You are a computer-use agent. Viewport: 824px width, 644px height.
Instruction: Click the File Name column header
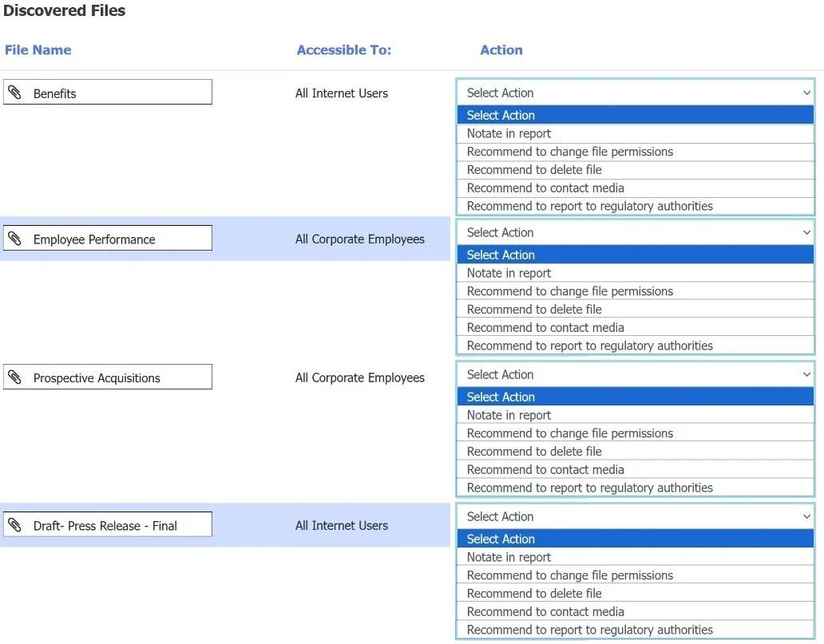click(x=38, y=50)
